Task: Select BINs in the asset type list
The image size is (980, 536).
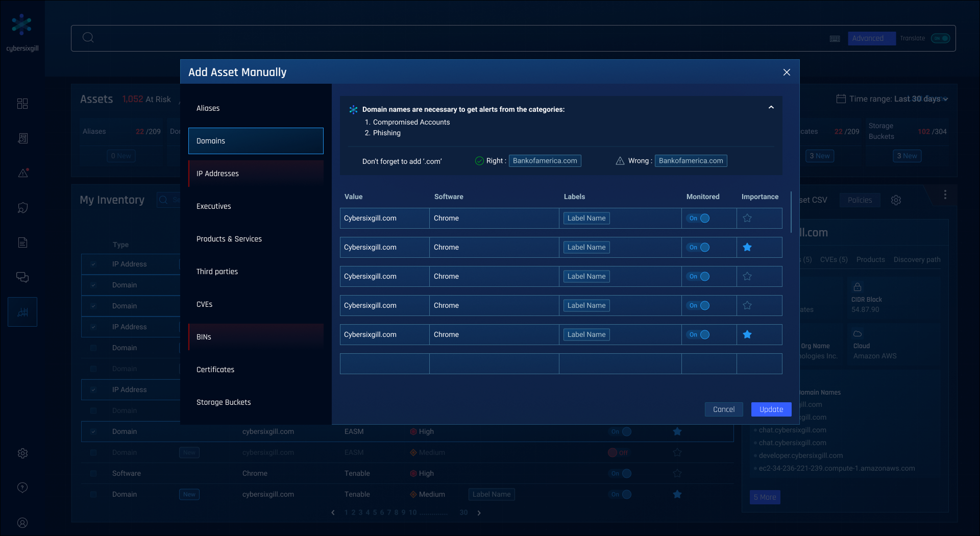Action: 256,337
